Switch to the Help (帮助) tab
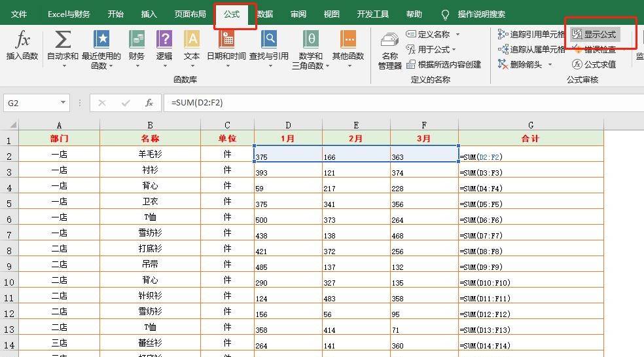Image resolution: width=644 pixels, height=357 pixels. (414, 14)
